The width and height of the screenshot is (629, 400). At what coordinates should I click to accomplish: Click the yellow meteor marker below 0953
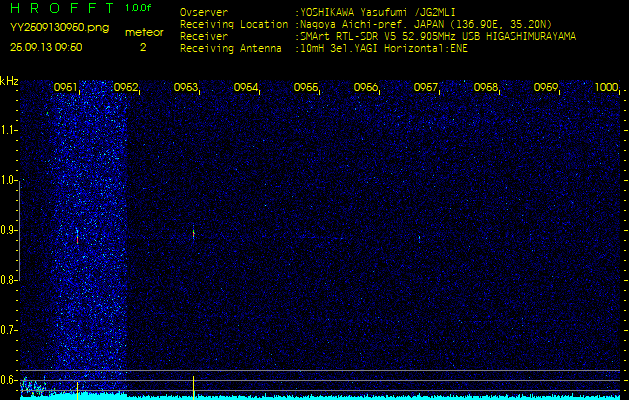point(193,388)
